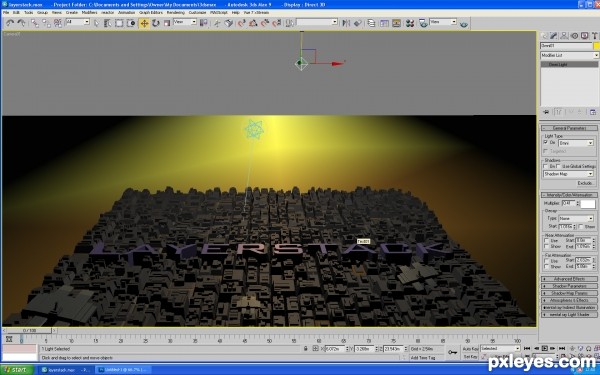Click the Align tool icon
The width and height of the screenshot is (600, 375).
pyautogui.click(x=357, y=23)
